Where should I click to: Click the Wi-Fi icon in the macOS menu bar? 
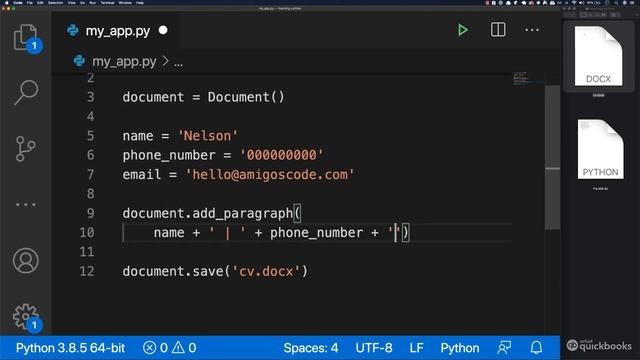click(574, 3)
